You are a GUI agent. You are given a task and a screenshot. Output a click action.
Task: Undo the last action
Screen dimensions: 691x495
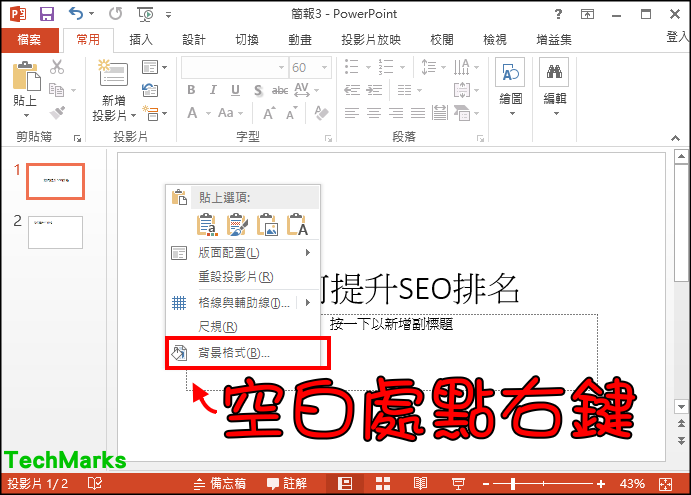(x=76, y=14)
